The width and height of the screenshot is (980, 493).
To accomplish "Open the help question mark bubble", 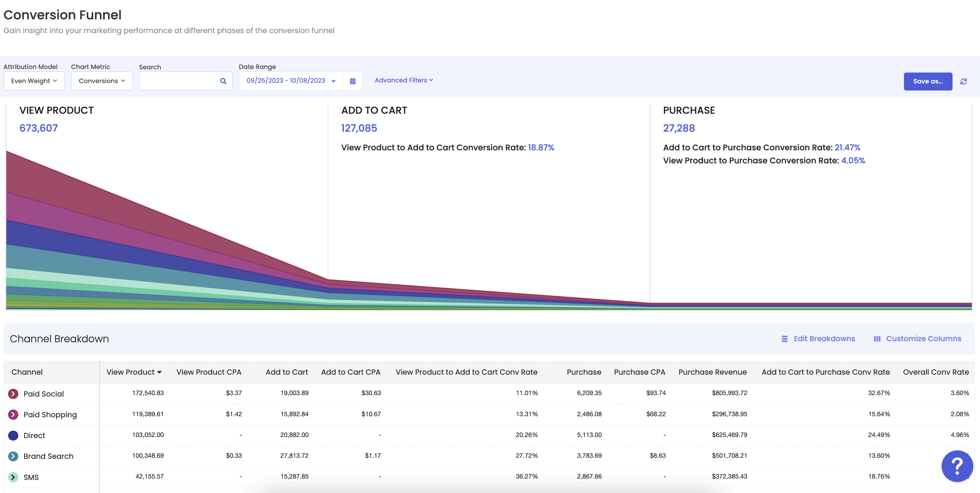I will coord(957,466).
